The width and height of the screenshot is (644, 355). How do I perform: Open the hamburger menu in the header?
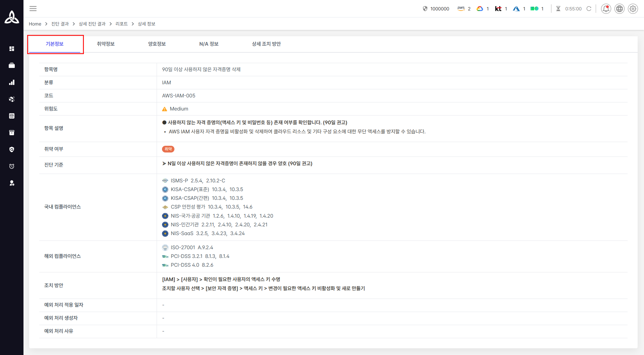(x=33, y=9)
